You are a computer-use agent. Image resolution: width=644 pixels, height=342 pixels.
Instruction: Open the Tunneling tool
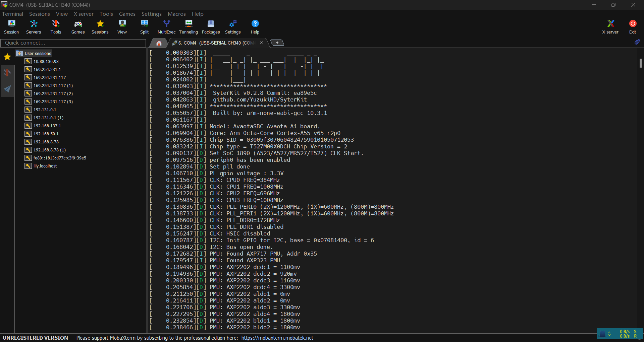point(189,27)
